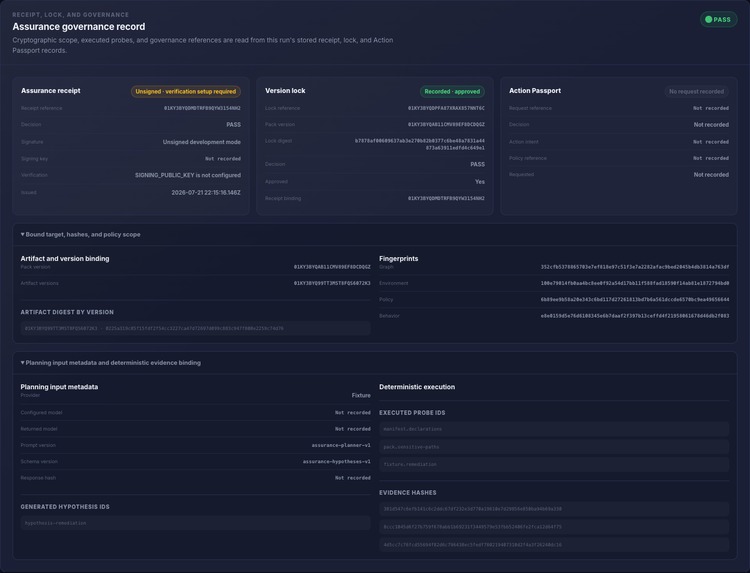Image resolution: width=750 pixels, height=573 pixels.
Task: Select the Policy fingerprint hash
Action: point(635,299)
